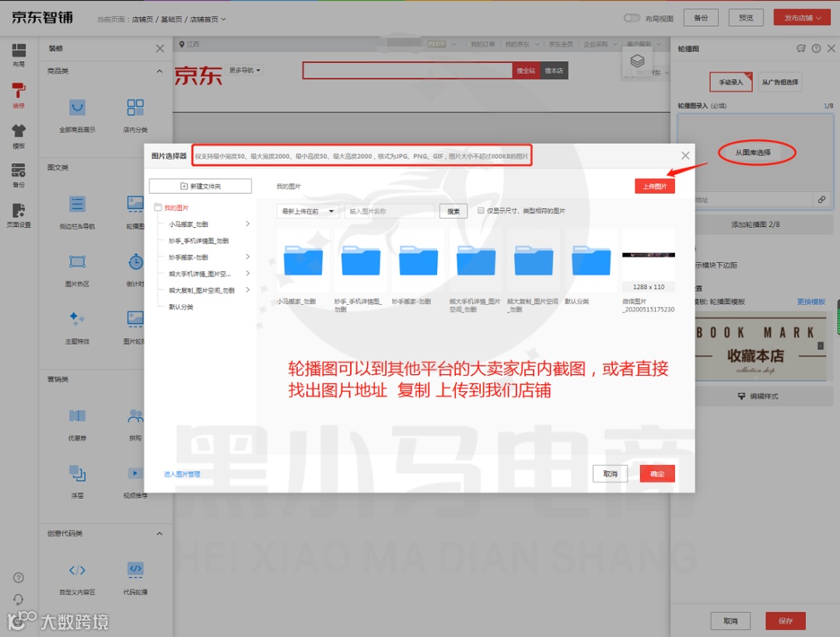Click 我的订单 in the store top nav

coord(483,44)
